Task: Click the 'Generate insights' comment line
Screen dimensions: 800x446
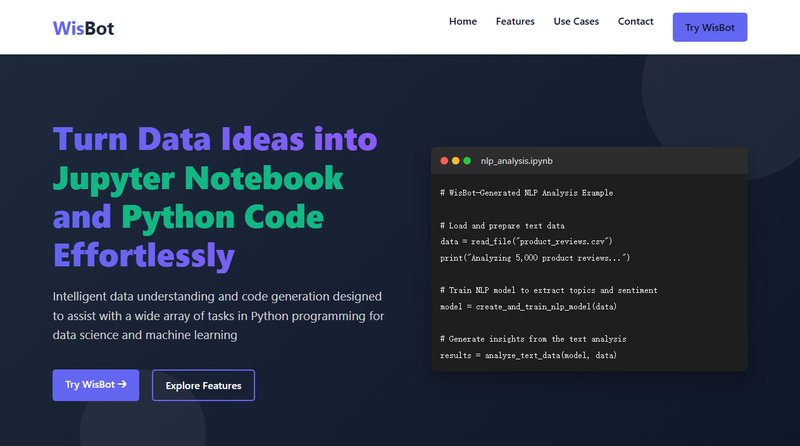Action: point(533,339)
